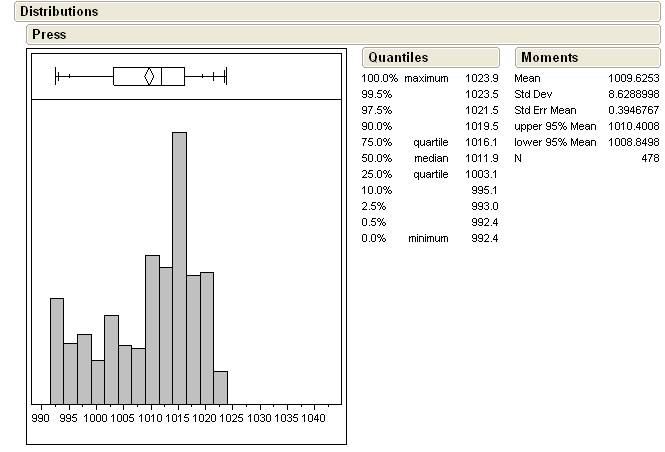Select the tallest histogram bar
665x452 pixels.
point(179,267)
